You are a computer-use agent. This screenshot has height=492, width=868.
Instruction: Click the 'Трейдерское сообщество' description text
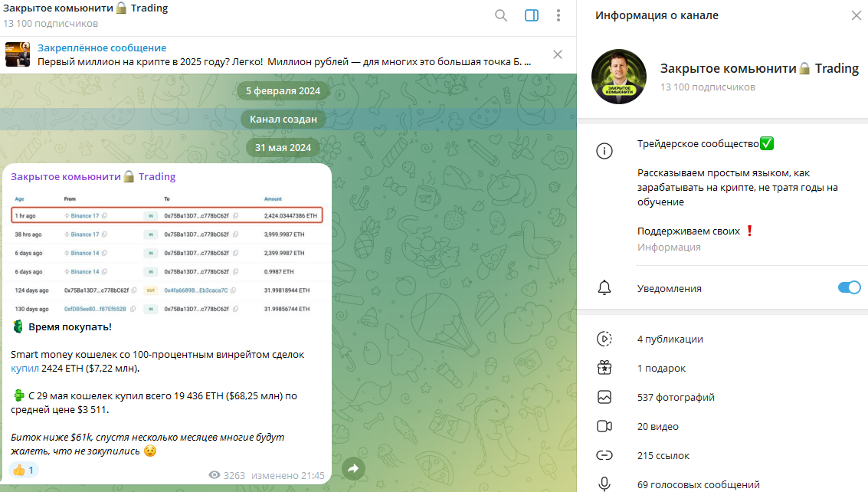(x=698, y=143)
